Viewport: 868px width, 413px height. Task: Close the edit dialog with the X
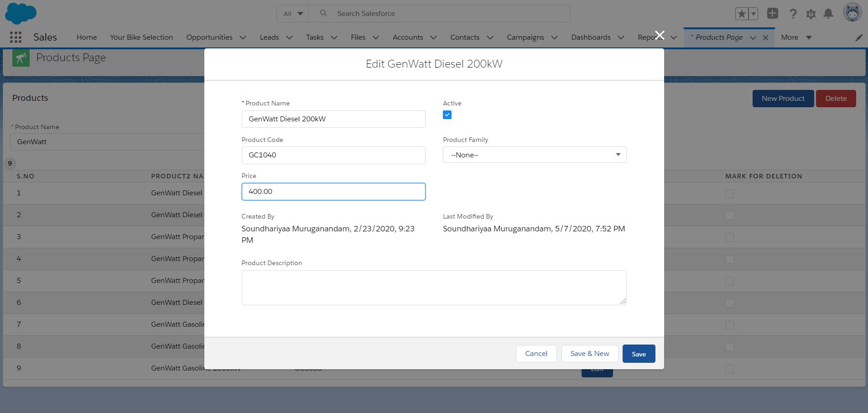tap(659, 35)
